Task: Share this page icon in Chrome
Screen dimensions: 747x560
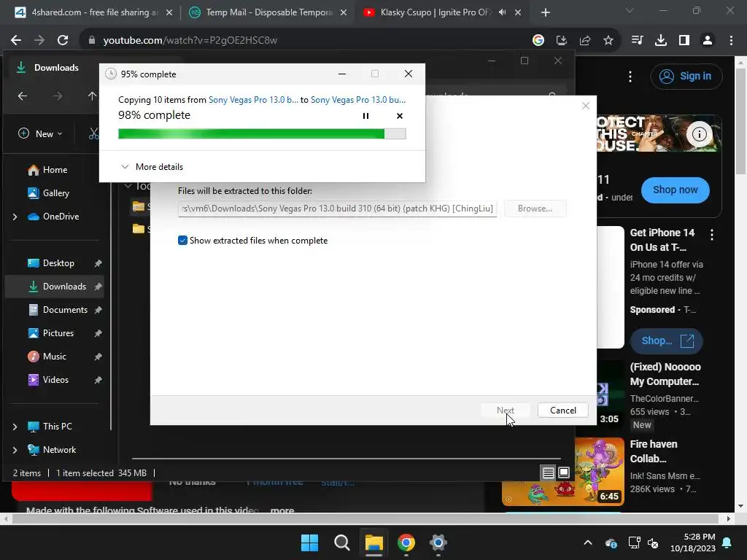Action: click(x=585, y=41)
